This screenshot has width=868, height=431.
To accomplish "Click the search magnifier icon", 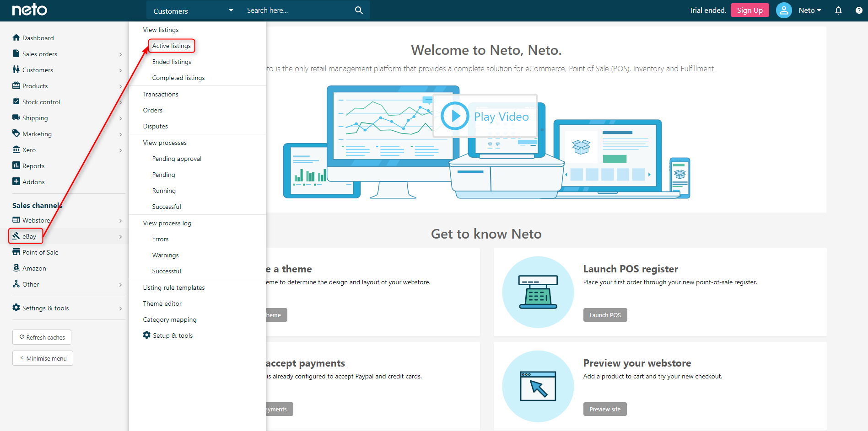I will click(359, 10).
